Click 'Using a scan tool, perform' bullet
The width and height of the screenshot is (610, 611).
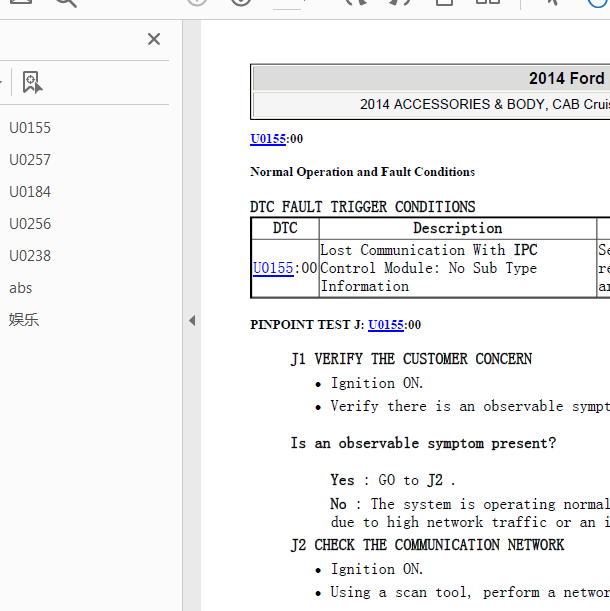point(470,592)
